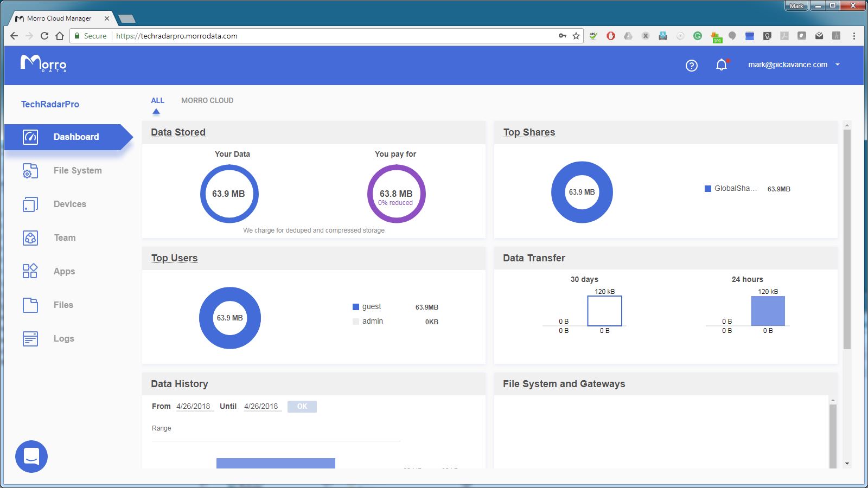Click the 'Secure' site info label

95,36
